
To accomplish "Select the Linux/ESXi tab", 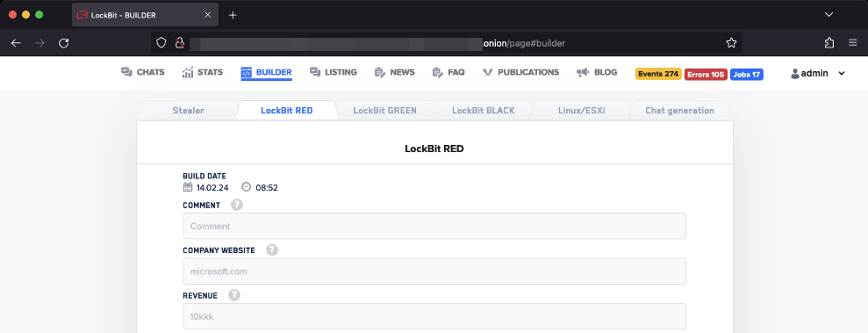I will (581, 110).
